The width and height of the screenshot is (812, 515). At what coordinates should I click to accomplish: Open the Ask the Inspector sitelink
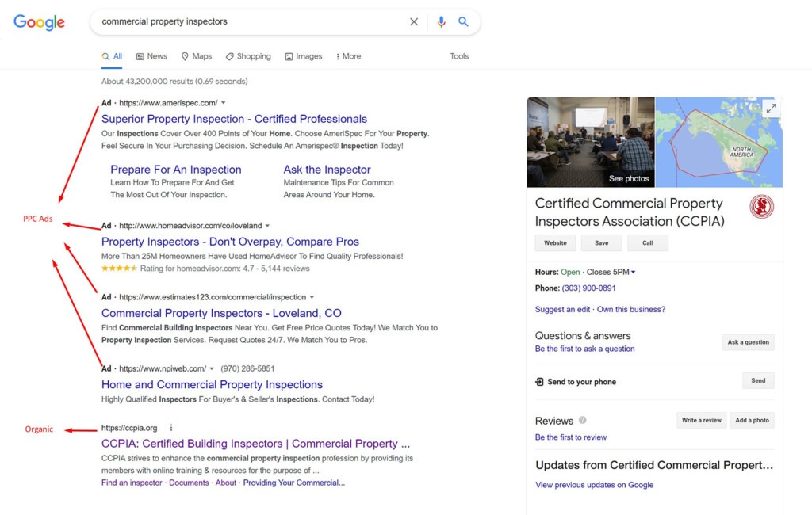pyautogui.click(x=327, y=170)
